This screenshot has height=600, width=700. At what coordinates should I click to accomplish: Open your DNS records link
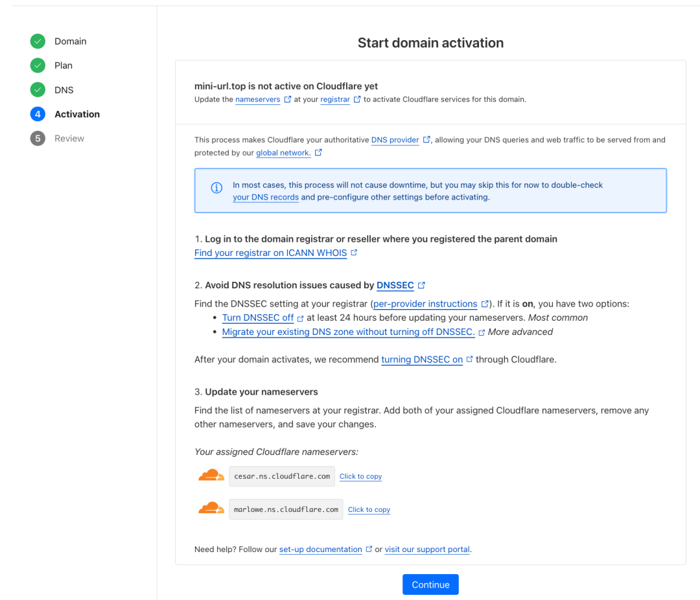(x=266, y=197)
